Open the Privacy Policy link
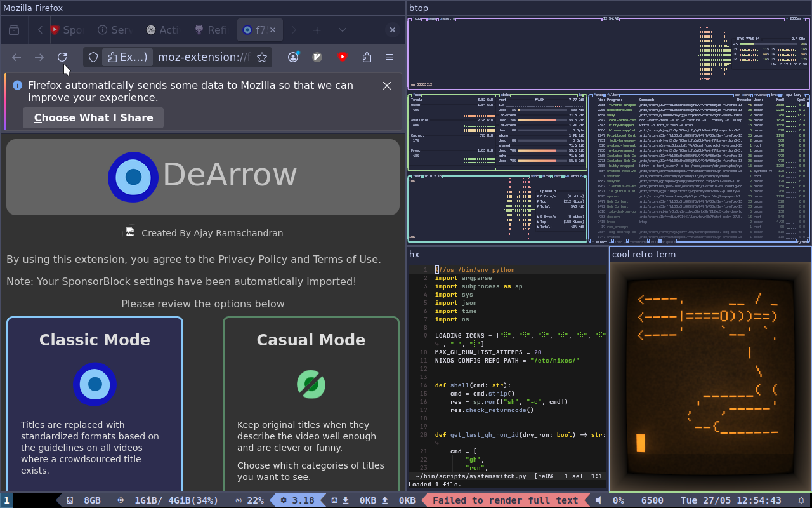This screenshot has width=812, height=508. pos(253,259)
